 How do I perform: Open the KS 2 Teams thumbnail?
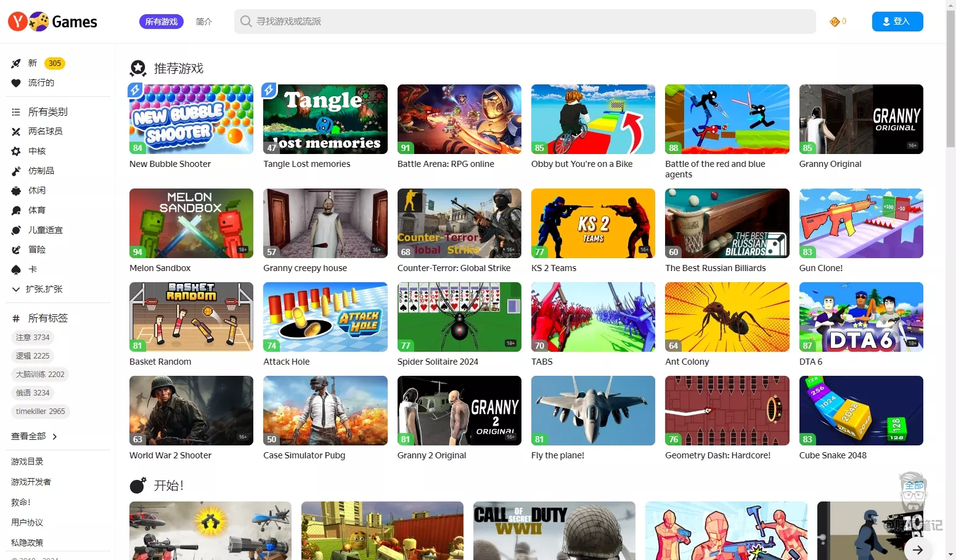593,223
